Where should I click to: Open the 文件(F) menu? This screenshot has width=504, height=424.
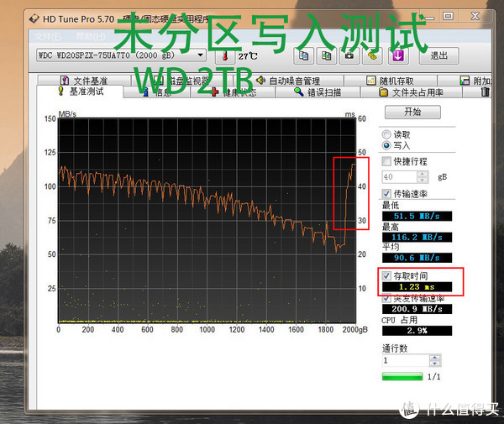point(48,37)
